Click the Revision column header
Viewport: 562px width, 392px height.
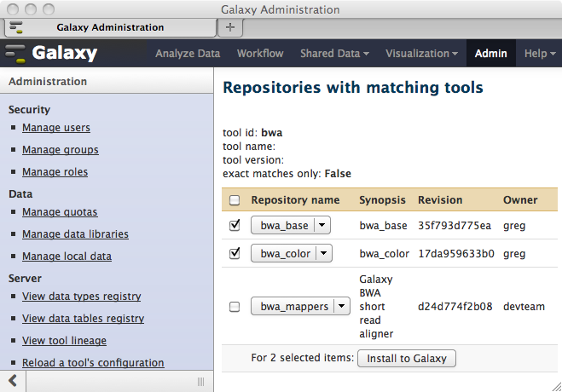coord(440,199)
